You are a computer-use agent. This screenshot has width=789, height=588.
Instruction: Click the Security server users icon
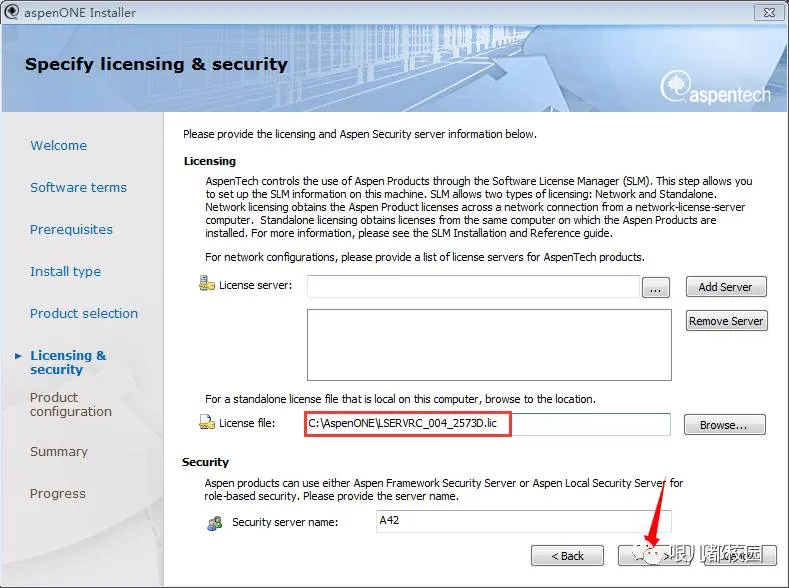[x=215, y=523]
